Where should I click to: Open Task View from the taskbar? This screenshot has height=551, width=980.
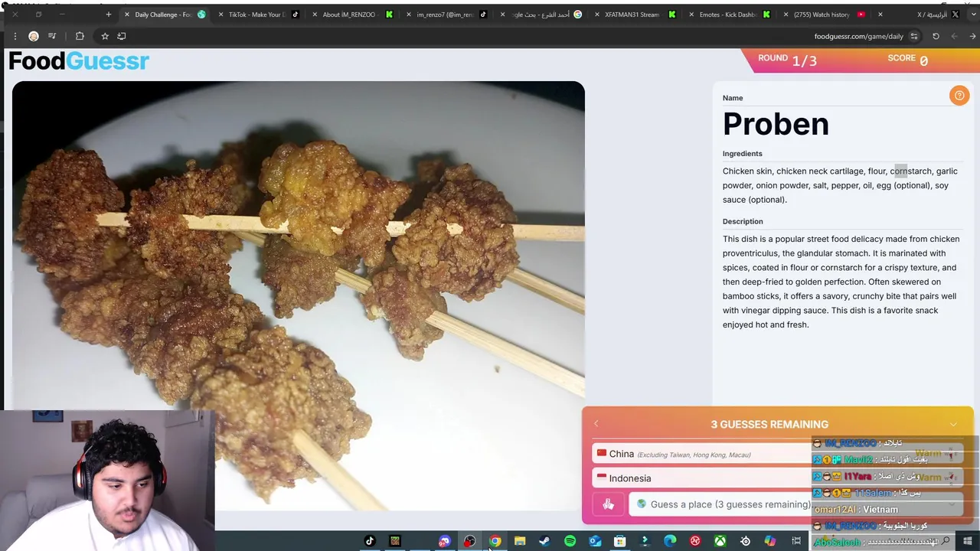pos(796,541)
